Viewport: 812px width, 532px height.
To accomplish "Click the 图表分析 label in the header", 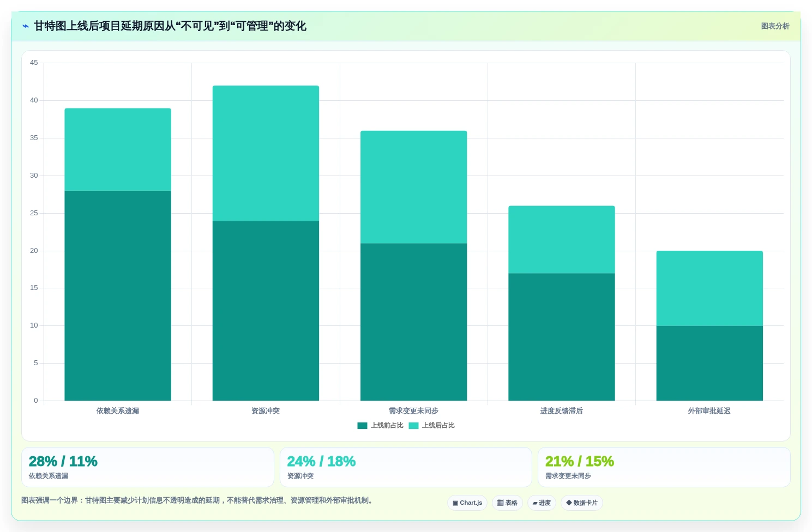I will (775, 26).
